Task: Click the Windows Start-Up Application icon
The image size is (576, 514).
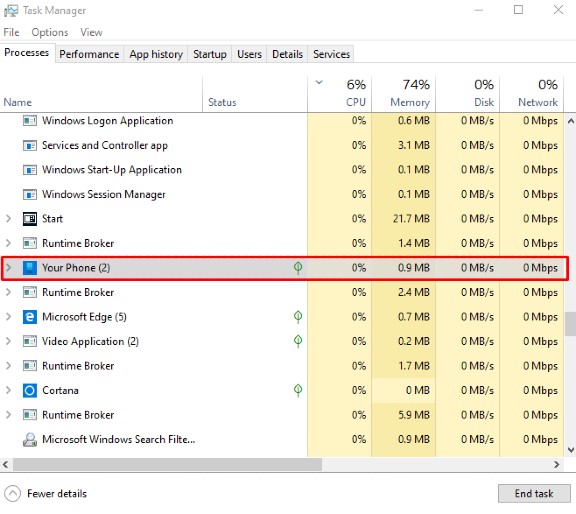Action: click(30, 170)
